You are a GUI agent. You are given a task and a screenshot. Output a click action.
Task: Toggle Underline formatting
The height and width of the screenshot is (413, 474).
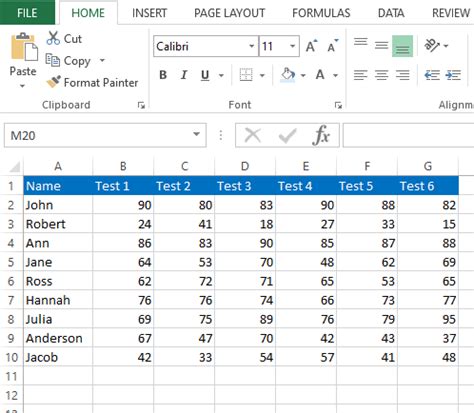[205, 75]
